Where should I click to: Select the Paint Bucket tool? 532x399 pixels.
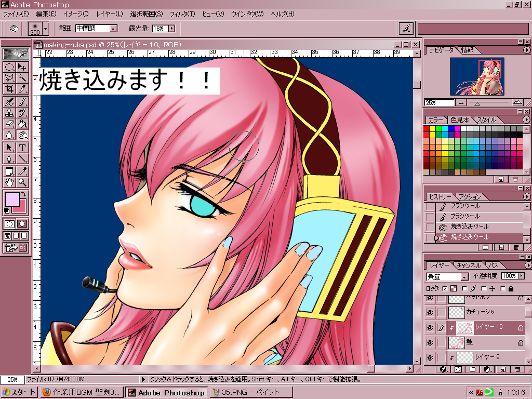click(22, 124)
